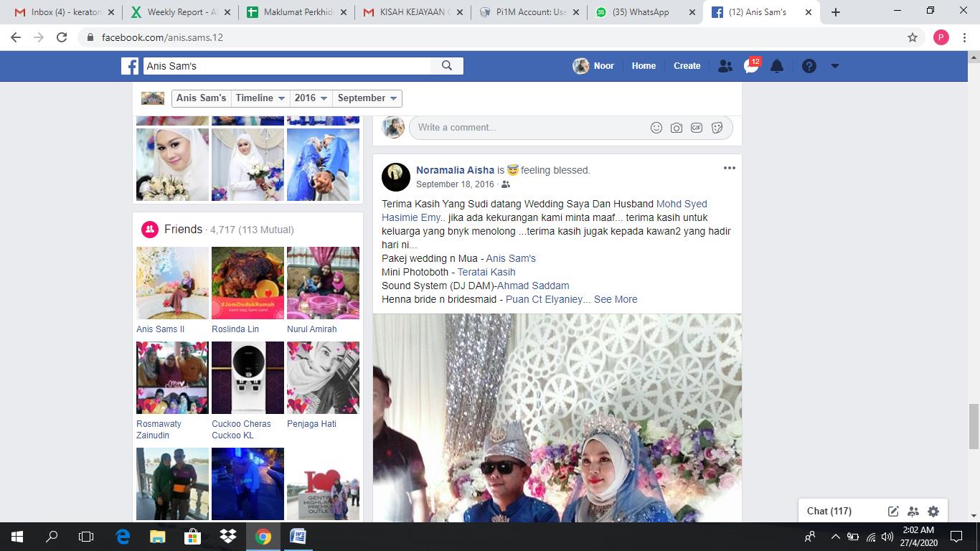Click the Write a comment field
This screenshot has width=980, height=551.
point(524,128)
